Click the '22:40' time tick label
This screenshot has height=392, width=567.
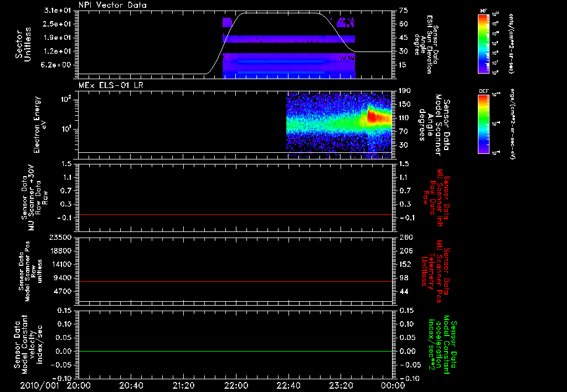pyautogui.click(x=288, y=385)
